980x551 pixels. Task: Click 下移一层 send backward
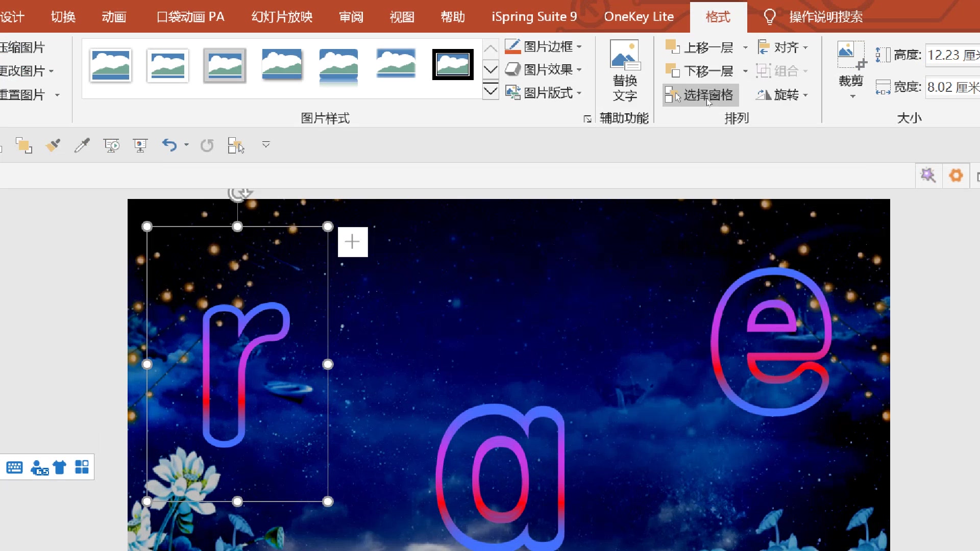click(x=699, y=71)
